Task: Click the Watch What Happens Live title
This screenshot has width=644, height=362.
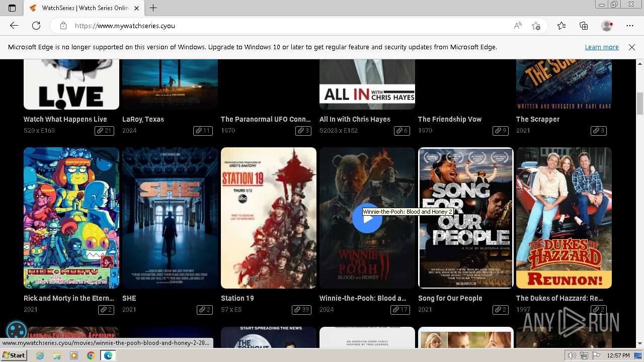Action: (65, 119)
